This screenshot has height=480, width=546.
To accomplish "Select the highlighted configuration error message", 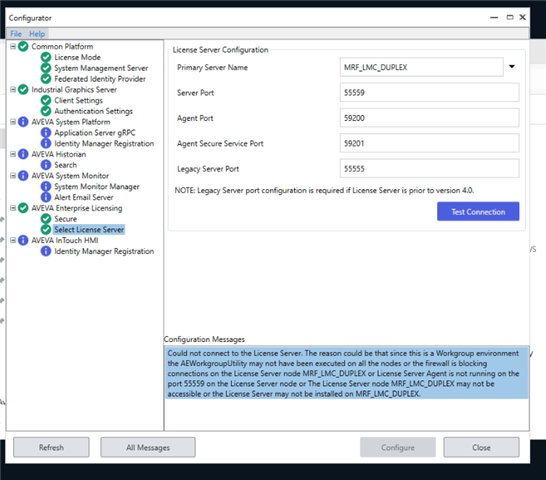I will (347, 373).
